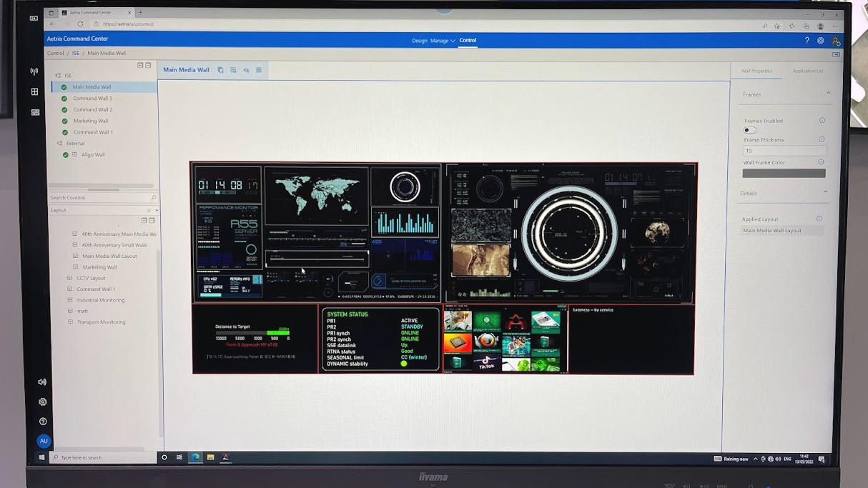This screenshot has height=488, width=868.
Task: Open the settings gear in left sidebar
Action: pyautogui.click(x=43, y=402)
